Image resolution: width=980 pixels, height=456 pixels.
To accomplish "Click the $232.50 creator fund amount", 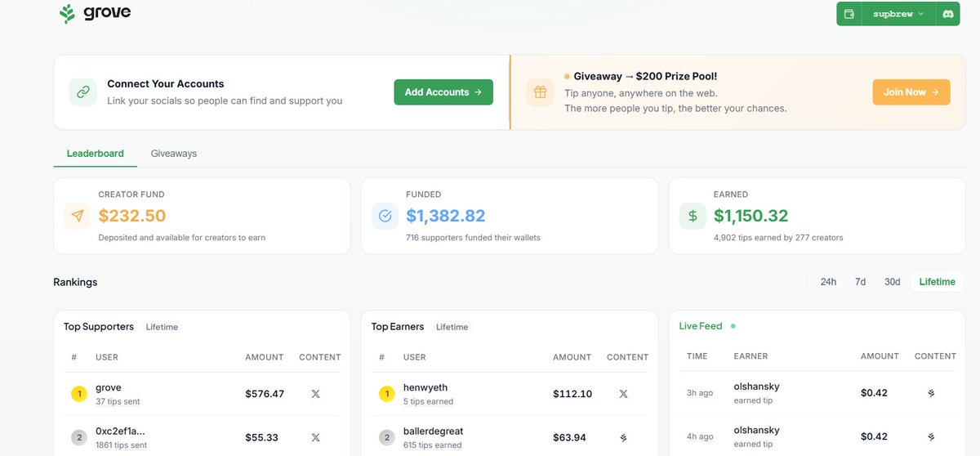I will pyautogui.click(x=132, y=216).
